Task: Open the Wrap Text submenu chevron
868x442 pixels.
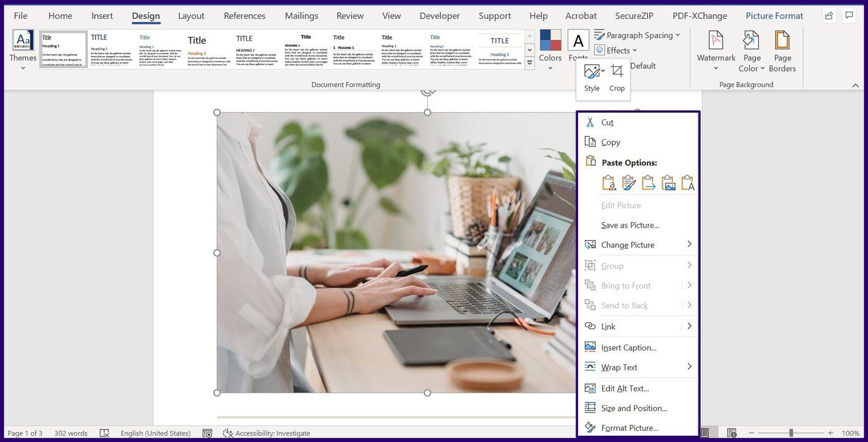Action: click(688, 367)
